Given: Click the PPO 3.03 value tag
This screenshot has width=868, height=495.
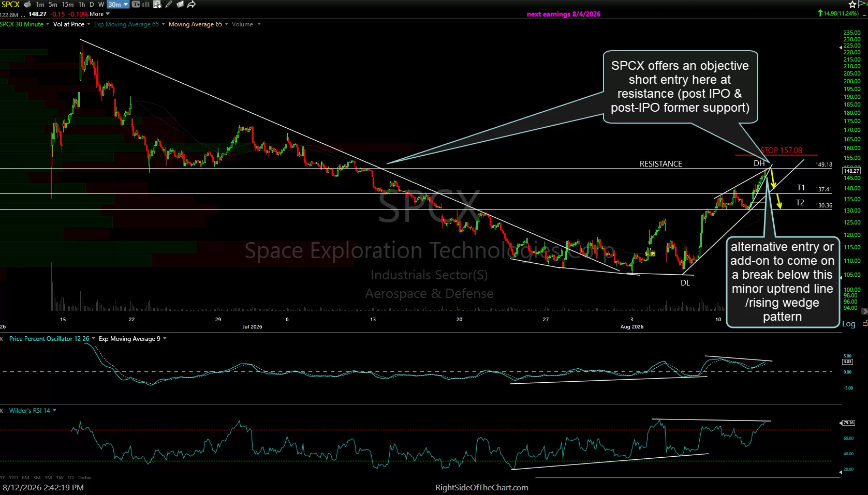Looking at the screenshot, I should tap(847, 362).
